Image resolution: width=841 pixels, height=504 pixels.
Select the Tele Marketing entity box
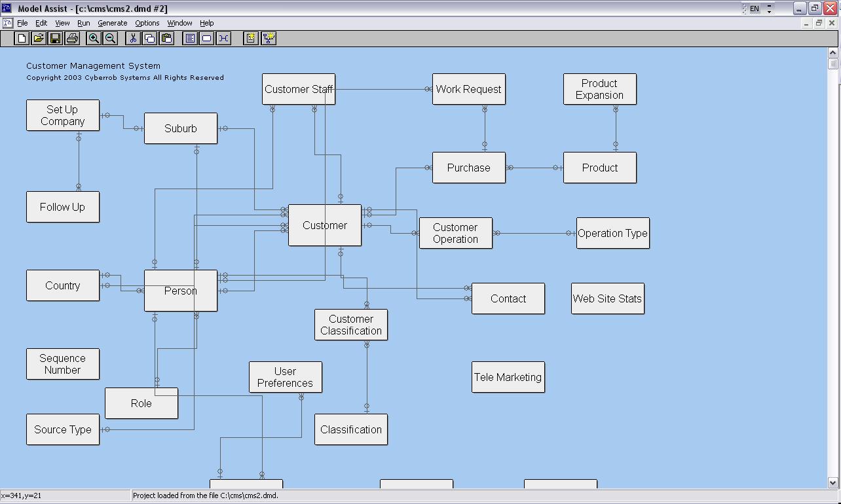[x=508, y=377]
